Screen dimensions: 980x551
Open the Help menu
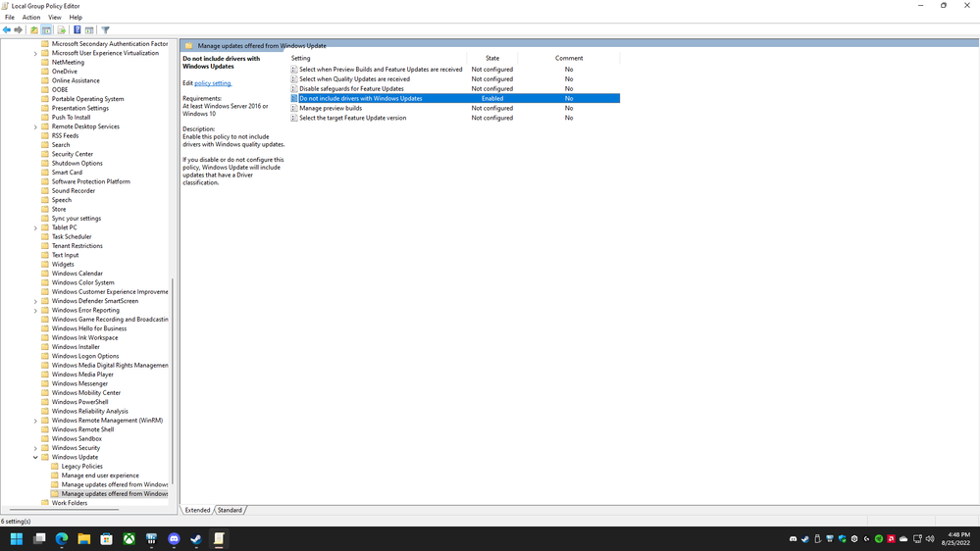pos(76,18)
